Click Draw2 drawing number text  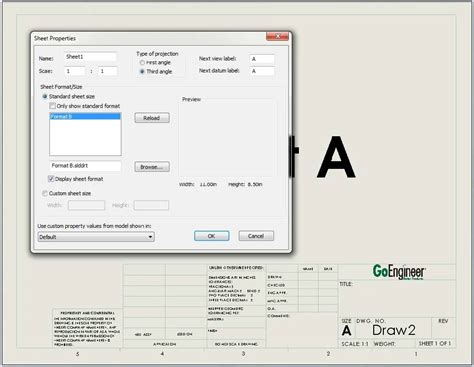[394, 330]
